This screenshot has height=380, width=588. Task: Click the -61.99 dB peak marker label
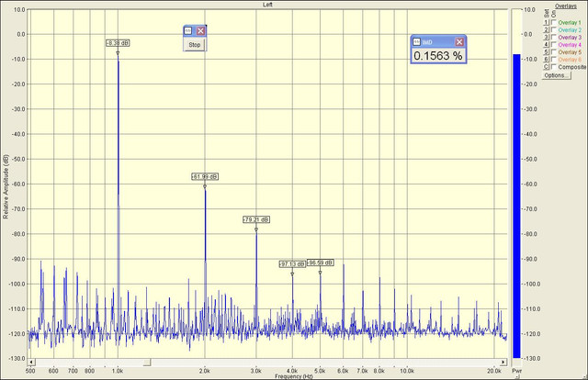click(x=205, y=176)
